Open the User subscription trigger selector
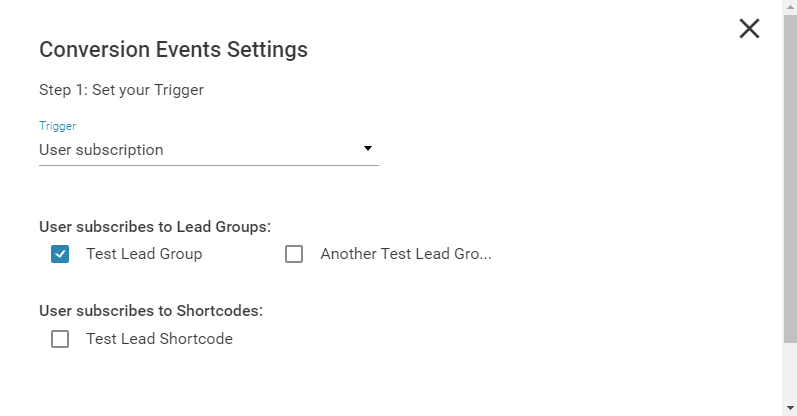 (x=209, y=150)
